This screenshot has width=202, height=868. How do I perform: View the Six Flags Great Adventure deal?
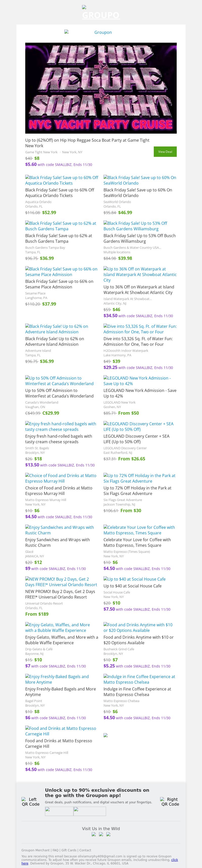[139, 478]
